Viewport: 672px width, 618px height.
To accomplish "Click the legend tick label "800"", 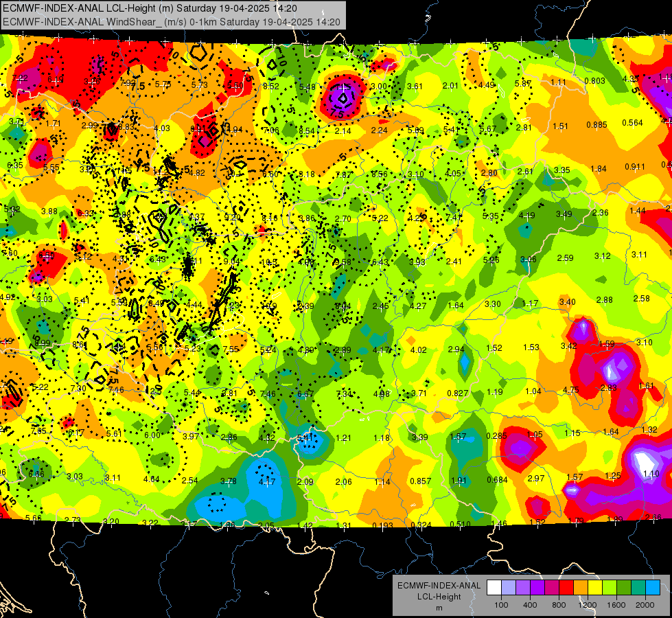I will [x=559, y=605].
